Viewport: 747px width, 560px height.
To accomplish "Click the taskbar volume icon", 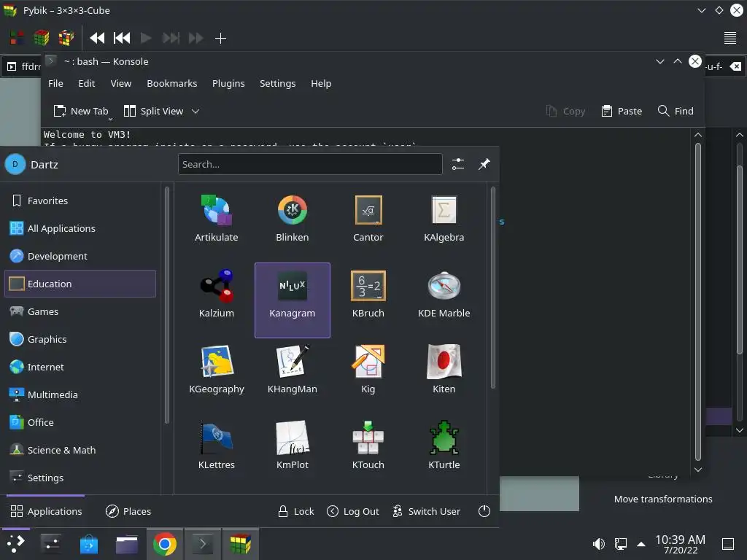I will click(x=598, y=543).
